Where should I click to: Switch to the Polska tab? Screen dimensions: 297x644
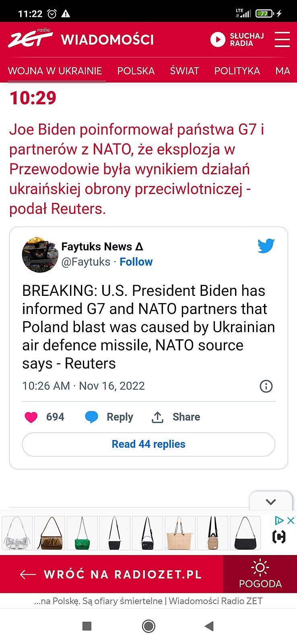pyautogui.click(x=136, y=71)
